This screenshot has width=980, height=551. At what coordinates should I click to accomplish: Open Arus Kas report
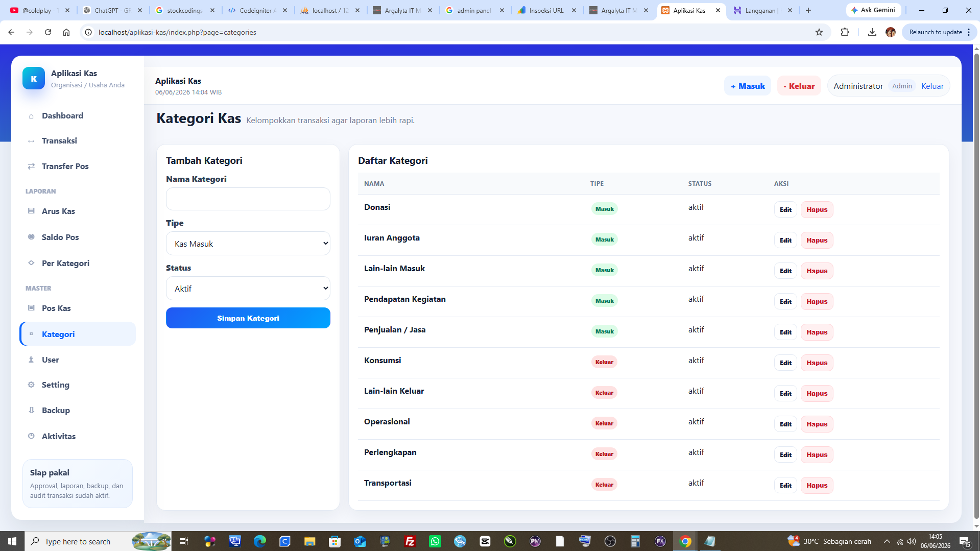tap(78, 211)
